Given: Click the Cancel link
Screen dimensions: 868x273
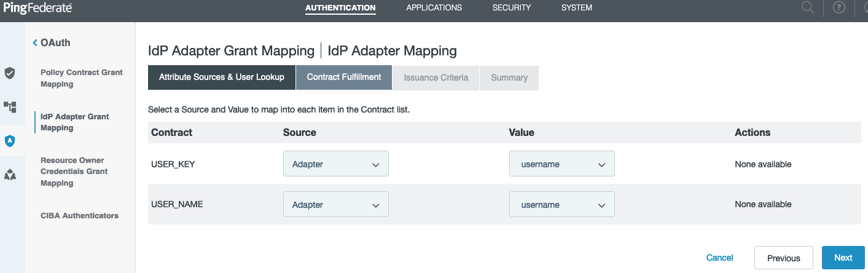Looking at the screenshot, I should (719, 258).
